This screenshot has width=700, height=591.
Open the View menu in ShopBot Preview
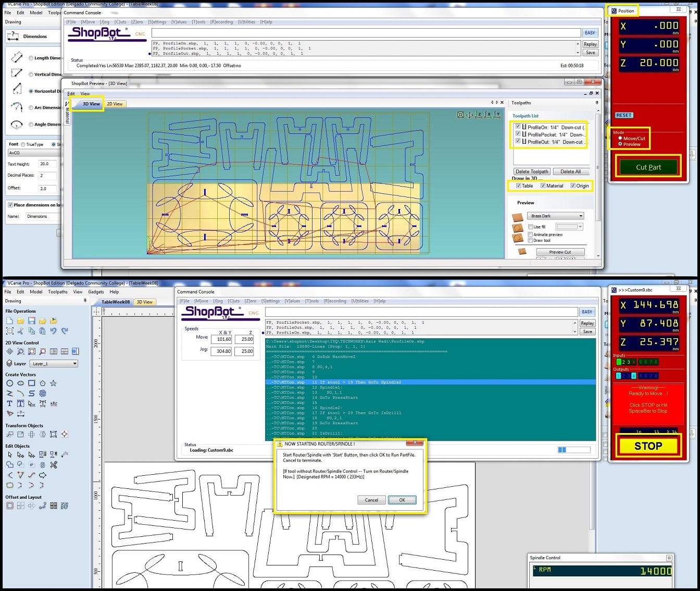(x=85, y=94)
